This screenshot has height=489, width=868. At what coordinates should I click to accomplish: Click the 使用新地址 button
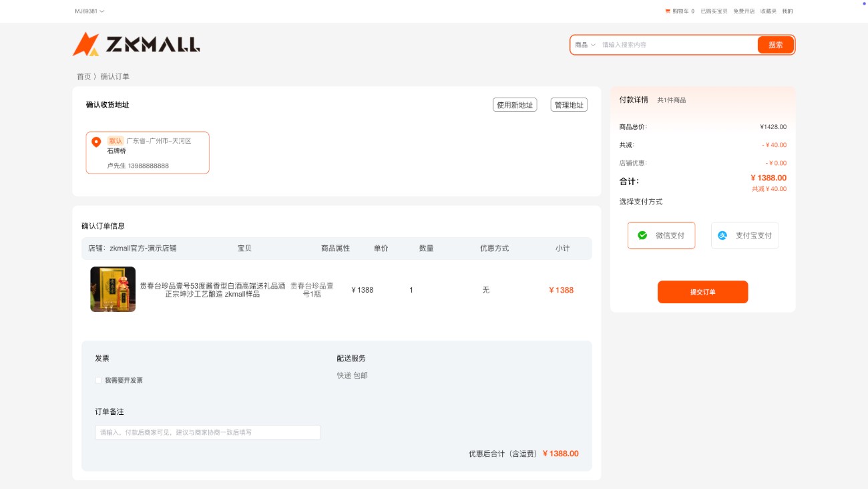coord(515,105)
